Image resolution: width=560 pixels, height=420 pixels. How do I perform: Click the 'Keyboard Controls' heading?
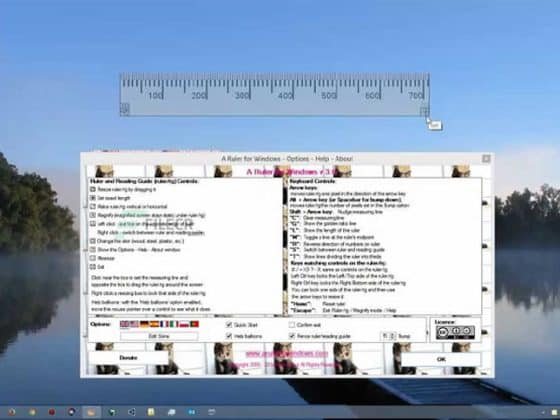(312, 181)
